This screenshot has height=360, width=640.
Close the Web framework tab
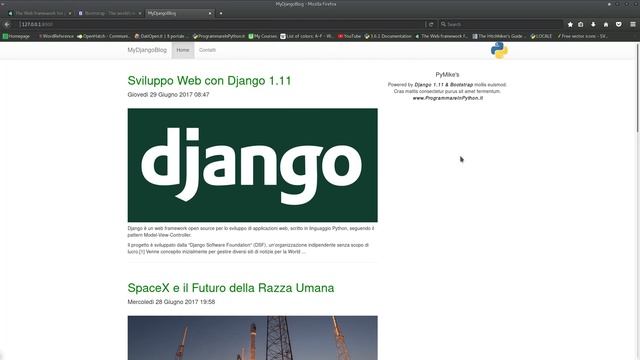pyautogui.click(x=70, y=13)
